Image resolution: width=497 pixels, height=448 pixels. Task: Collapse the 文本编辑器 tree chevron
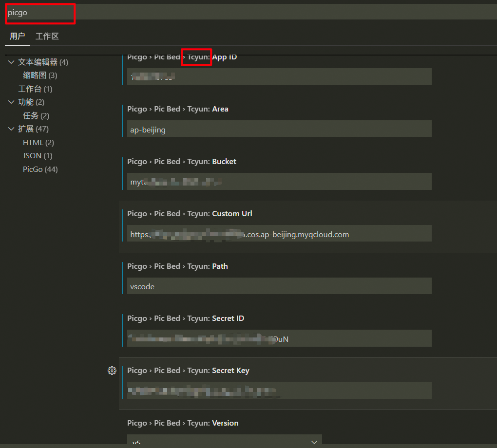11,62
